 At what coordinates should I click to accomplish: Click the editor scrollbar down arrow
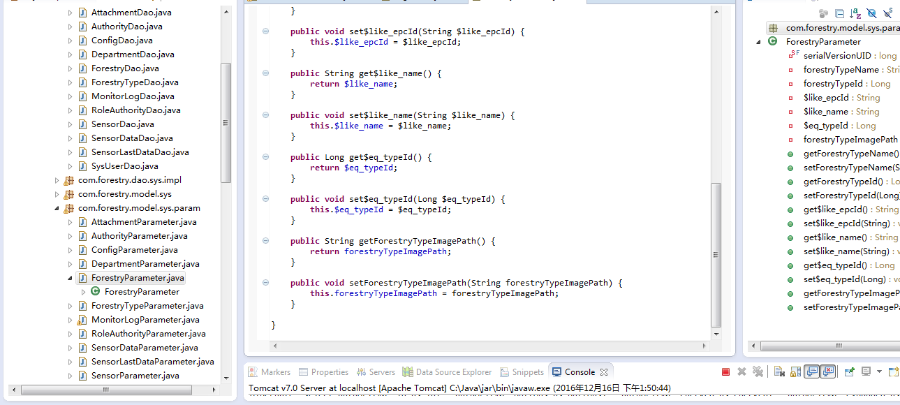coord(716,334)
